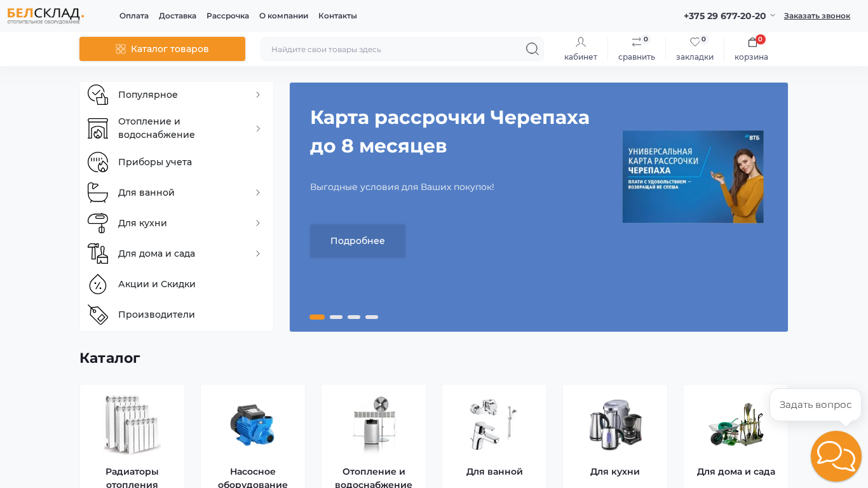The image size is (868, 488).
Task: Select the second banner slide indicator
Action: coord(336,317)
